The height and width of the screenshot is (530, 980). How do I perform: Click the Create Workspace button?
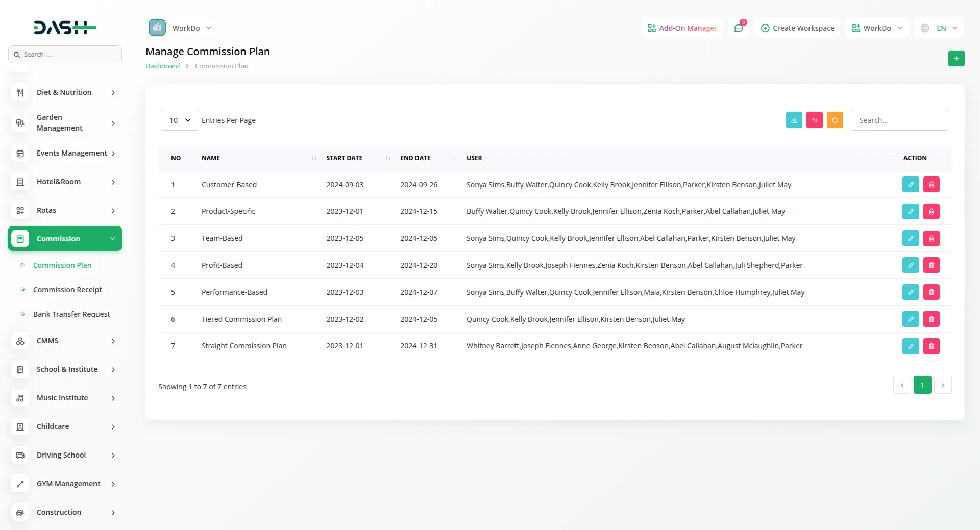797,28
